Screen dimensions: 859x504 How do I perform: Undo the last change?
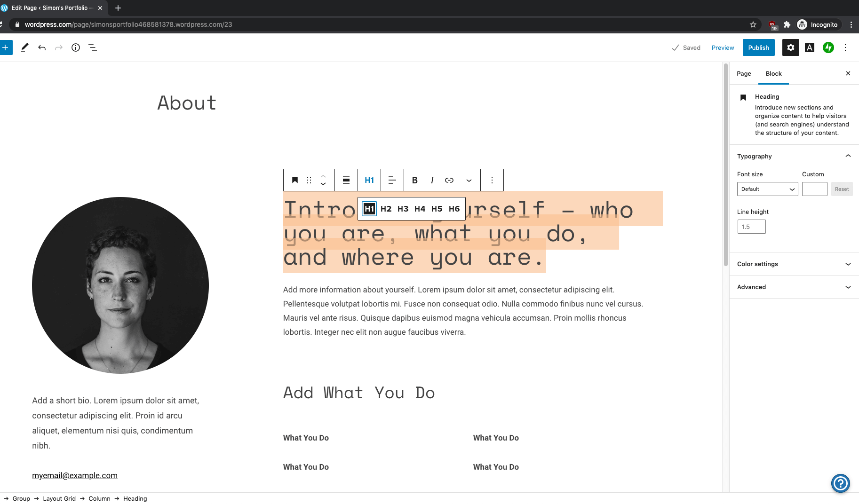pos(42,47)
